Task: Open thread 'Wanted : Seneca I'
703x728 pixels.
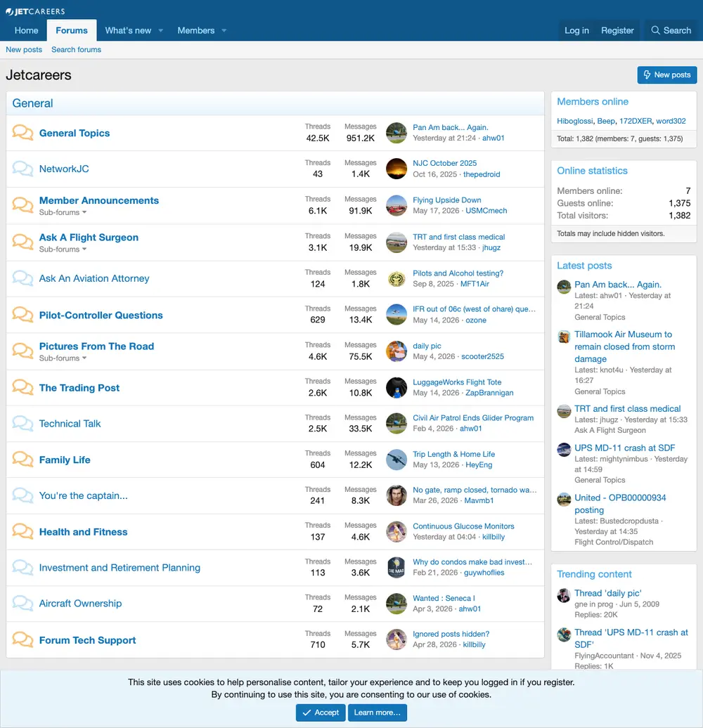Action: click(444, 598)
